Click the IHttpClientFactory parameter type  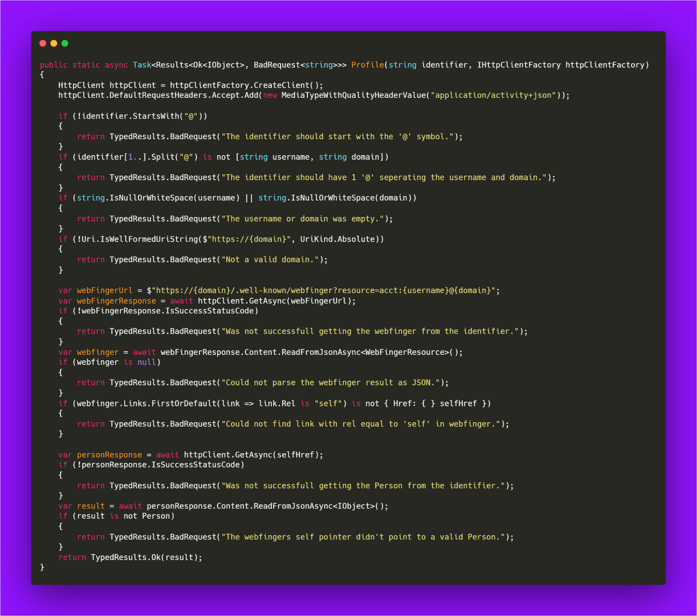click(519, 65)
